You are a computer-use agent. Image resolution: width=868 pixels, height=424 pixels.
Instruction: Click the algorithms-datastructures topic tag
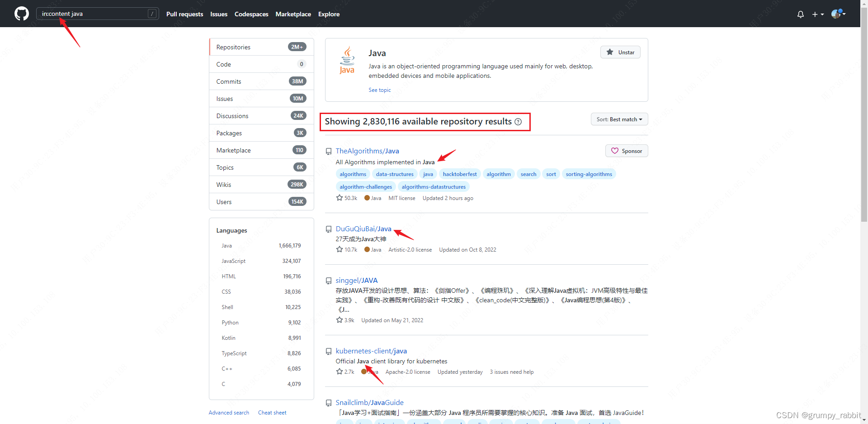pos(434,187)
